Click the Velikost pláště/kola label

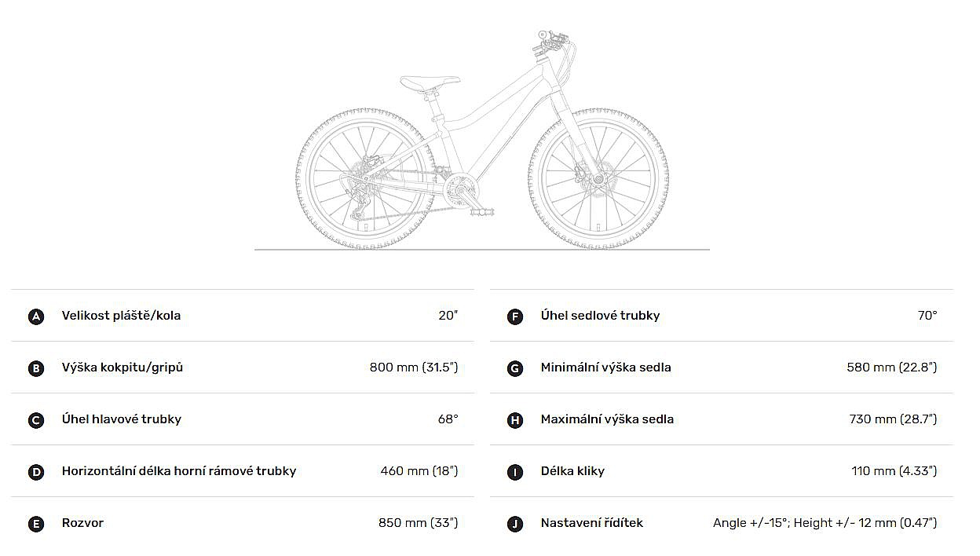click(121, 316)
